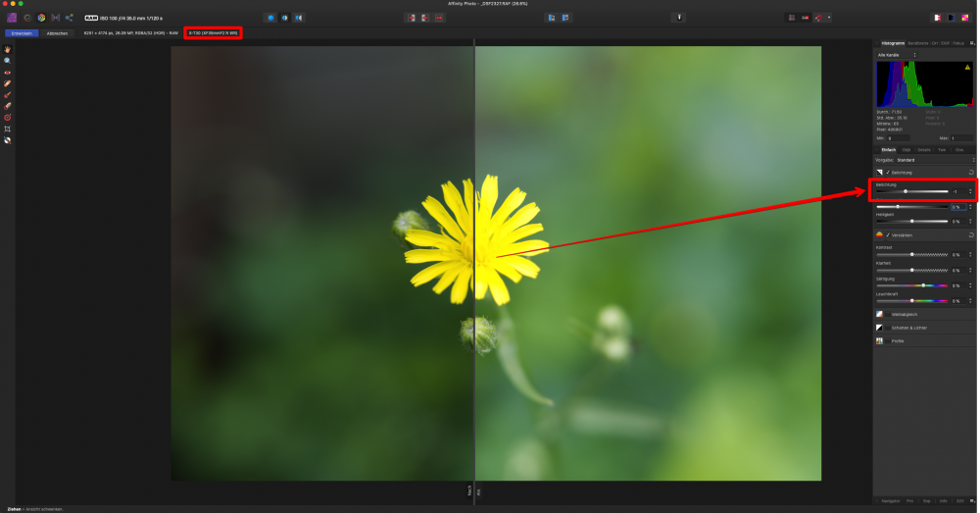Open the purple Photo persona icon

click(12, 18)
